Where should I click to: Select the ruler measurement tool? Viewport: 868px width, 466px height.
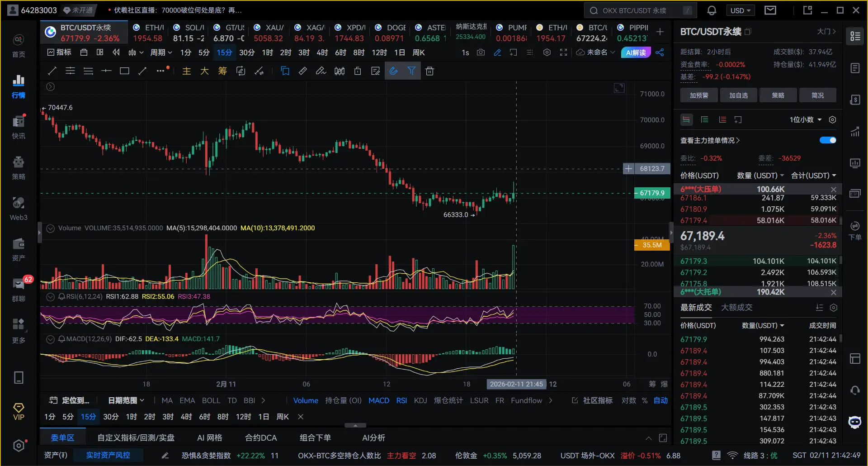coord(303,71)
